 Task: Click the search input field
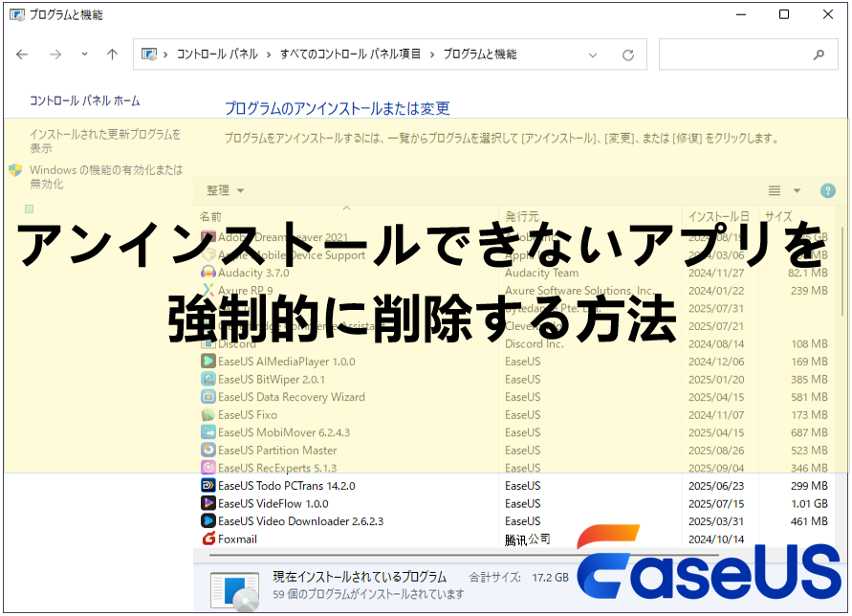[748, 55]
